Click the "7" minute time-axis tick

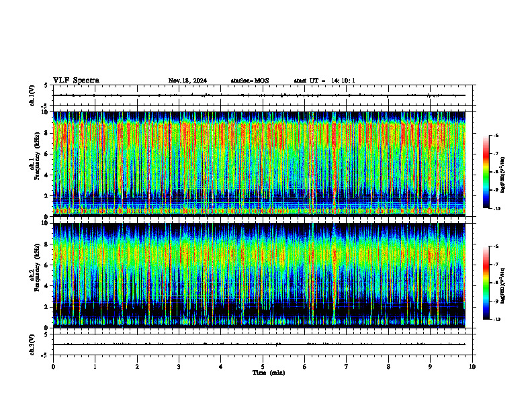click(347, 367)
